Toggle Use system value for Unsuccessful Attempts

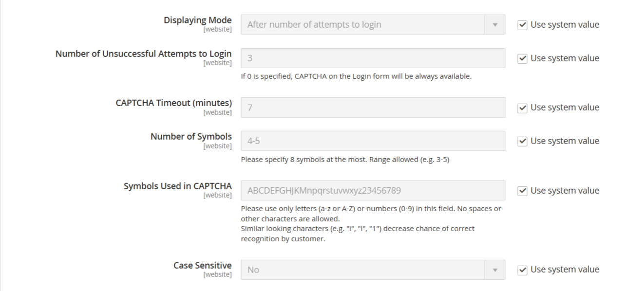[x=522, y=58]
